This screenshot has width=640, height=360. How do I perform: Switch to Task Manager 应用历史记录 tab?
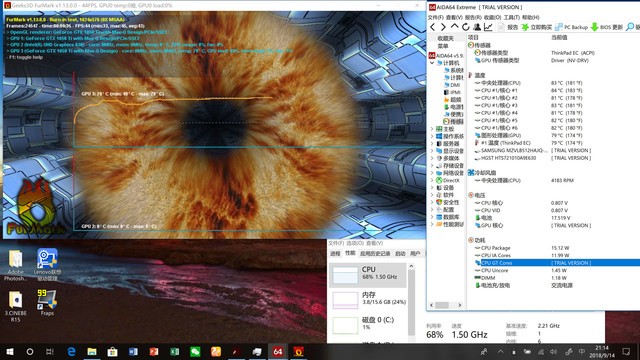375,253
